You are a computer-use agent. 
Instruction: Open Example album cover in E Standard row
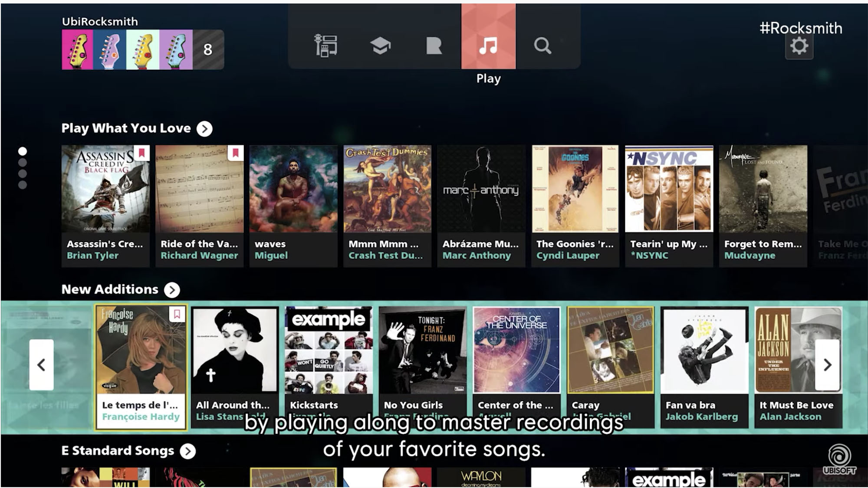[x=669, y=478]
